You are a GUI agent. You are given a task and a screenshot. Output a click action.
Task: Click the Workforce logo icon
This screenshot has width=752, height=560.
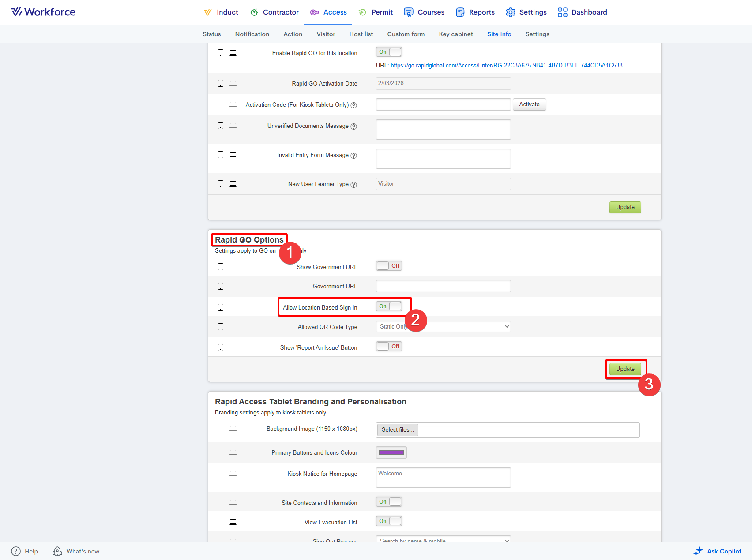pos(17,12)
